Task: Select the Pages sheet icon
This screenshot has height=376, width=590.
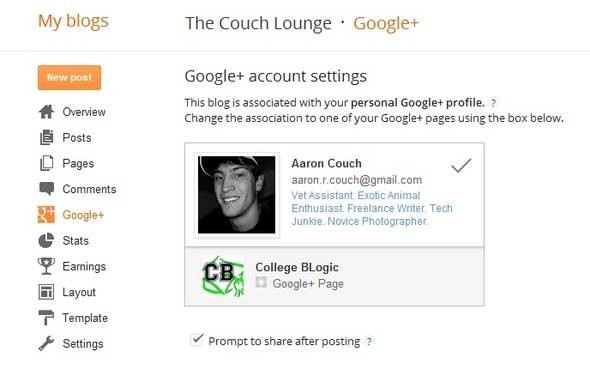Action: click(x=46, y=163)
